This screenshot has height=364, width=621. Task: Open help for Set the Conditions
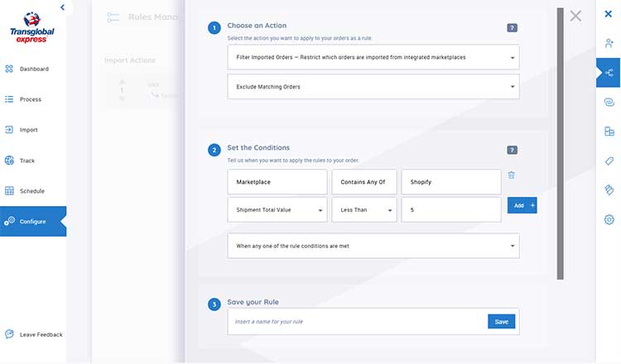[512, 150]
